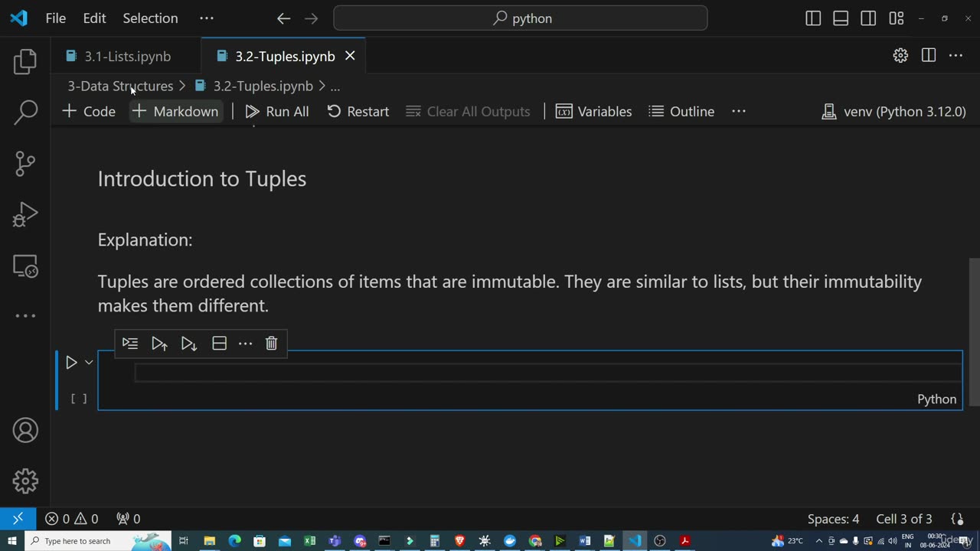Execute cell and below from cell toolbar
980x551 pixels.
189,344
